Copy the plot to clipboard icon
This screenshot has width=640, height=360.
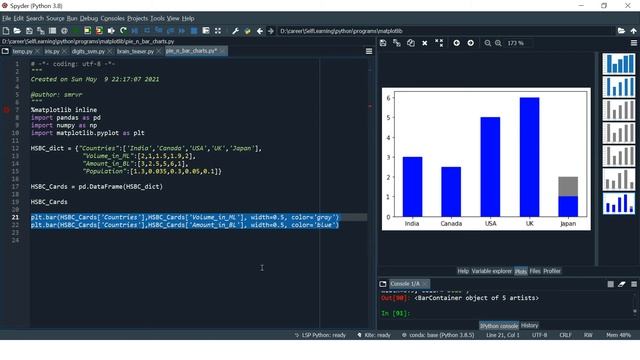tap(411, 43)
